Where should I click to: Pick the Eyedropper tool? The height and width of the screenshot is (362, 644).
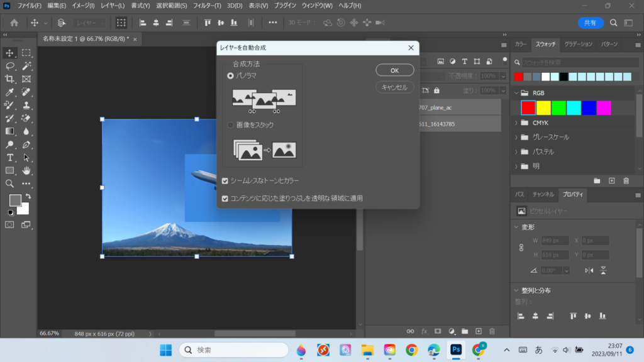tap(9, 92)
